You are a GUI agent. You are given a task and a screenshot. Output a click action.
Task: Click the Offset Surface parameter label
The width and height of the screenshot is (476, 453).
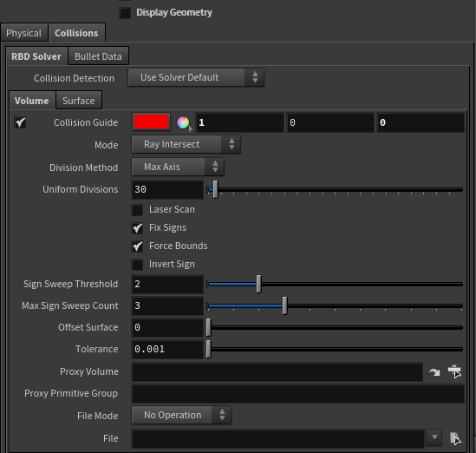(x=88, y=327)
